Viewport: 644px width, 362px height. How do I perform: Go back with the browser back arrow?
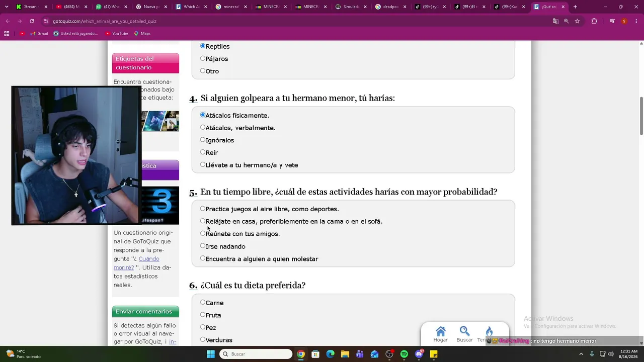click(x=8, y=21)
